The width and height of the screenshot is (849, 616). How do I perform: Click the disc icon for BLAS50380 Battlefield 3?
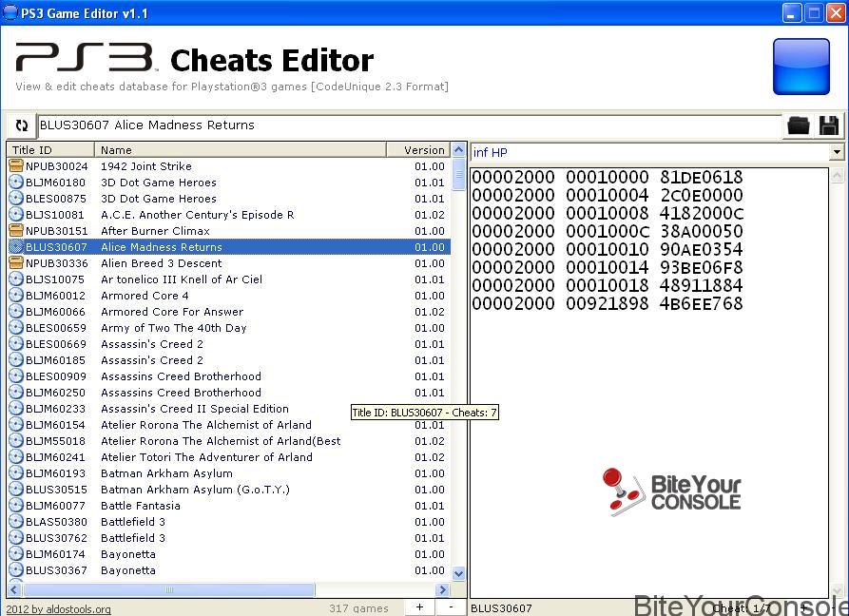click(16, 522)
